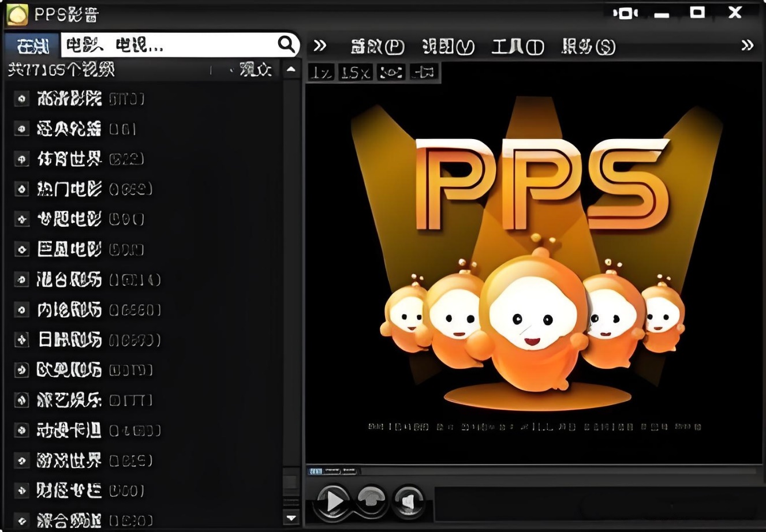Screen dimensions: 766x532
Task: Expand the 游戏世界 category icon
Action: pos(21,460)
